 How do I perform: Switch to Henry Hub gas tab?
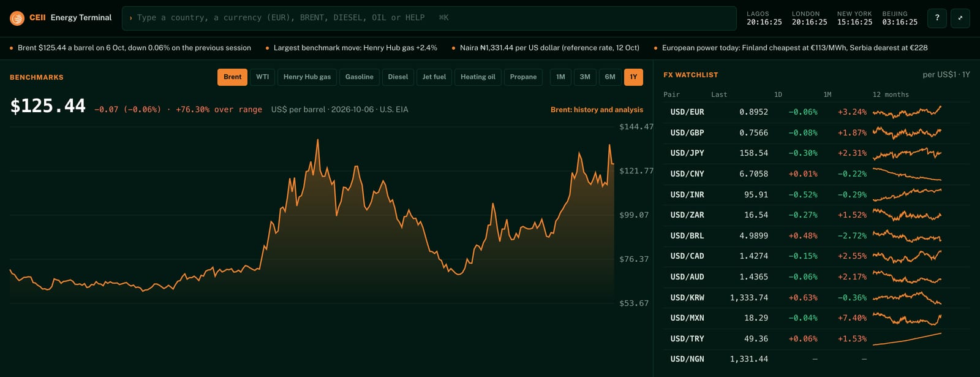[307, 77]
